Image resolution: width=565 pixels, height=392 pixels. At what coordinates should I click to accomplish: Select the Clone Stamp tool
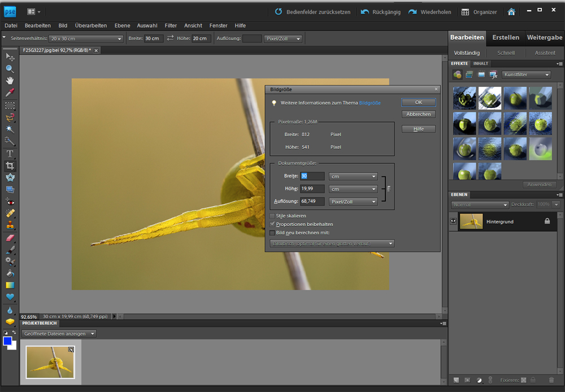point(10,225)
